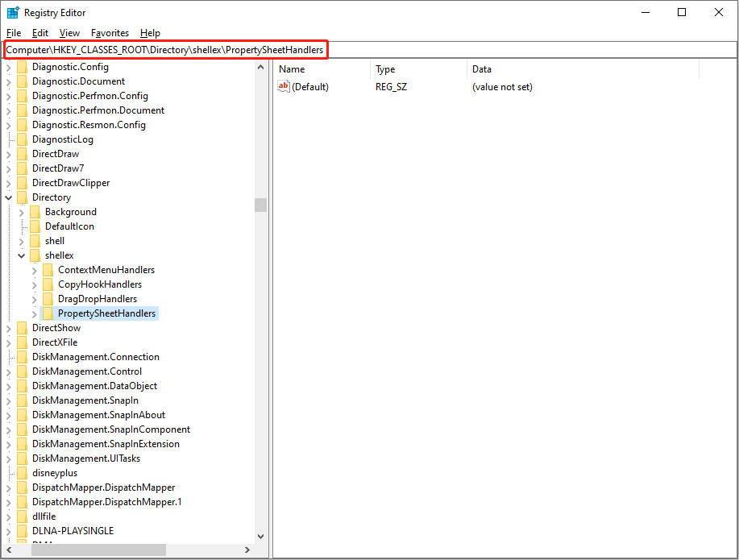The height and width of the screenshot is (560, 739).
Task: Click the vertical scrollbar in the tree pane
Action: pos(260,205)
